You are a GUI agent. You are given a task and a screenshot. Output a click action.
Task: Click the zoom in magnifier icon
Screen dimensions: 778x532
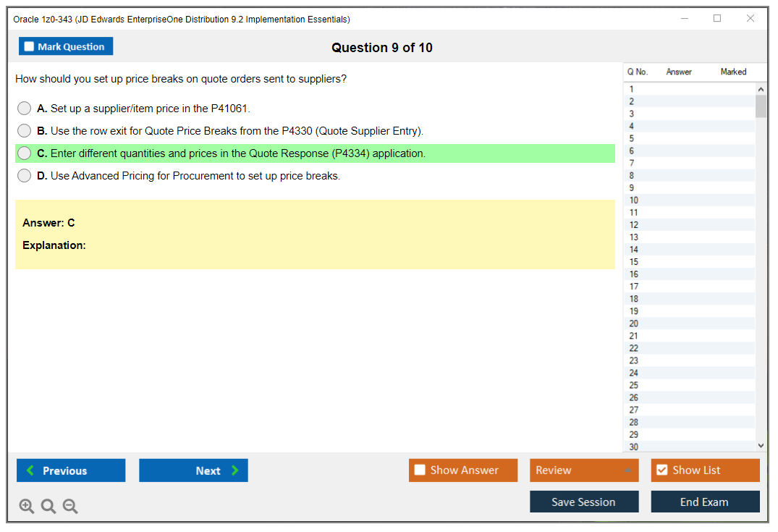(x=27, y=507)
